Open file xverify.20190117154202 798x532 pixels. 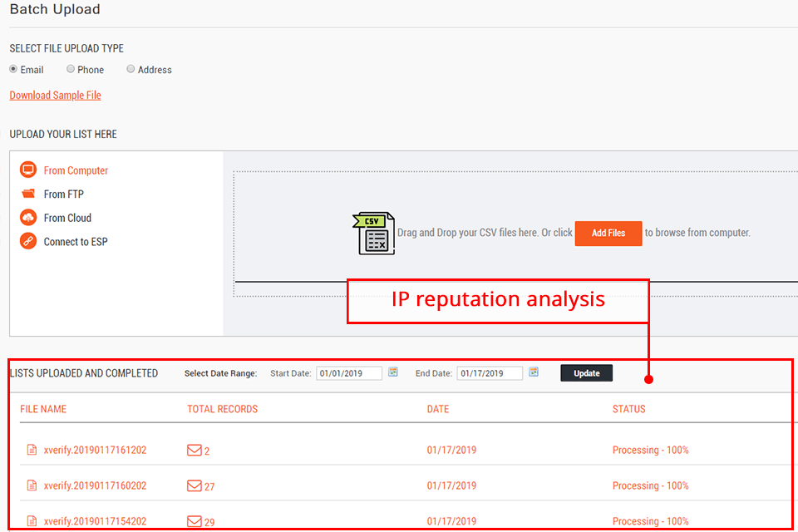tap(95, 521)
